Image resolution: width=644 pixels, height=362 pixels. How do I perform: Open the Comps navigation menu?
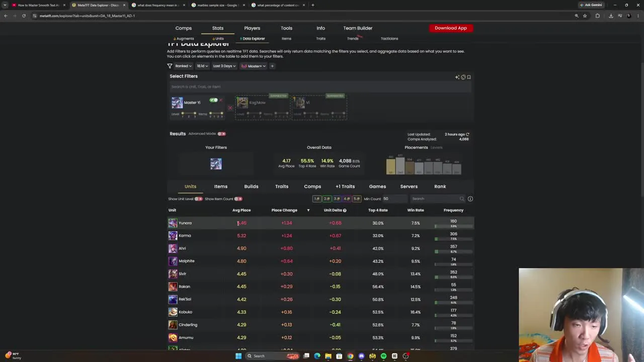[x=184, y=28]
